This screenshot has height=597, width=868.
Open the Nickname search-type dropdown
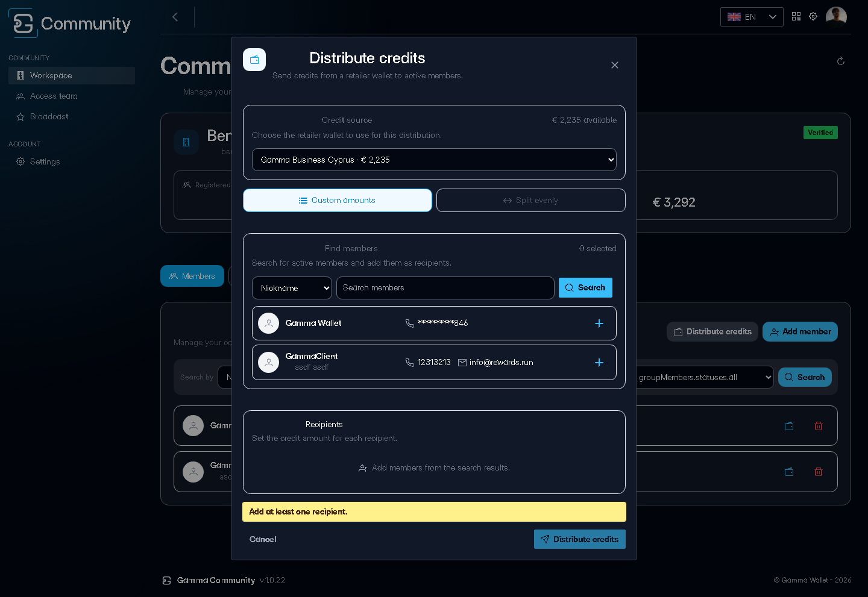click(292, 288)
